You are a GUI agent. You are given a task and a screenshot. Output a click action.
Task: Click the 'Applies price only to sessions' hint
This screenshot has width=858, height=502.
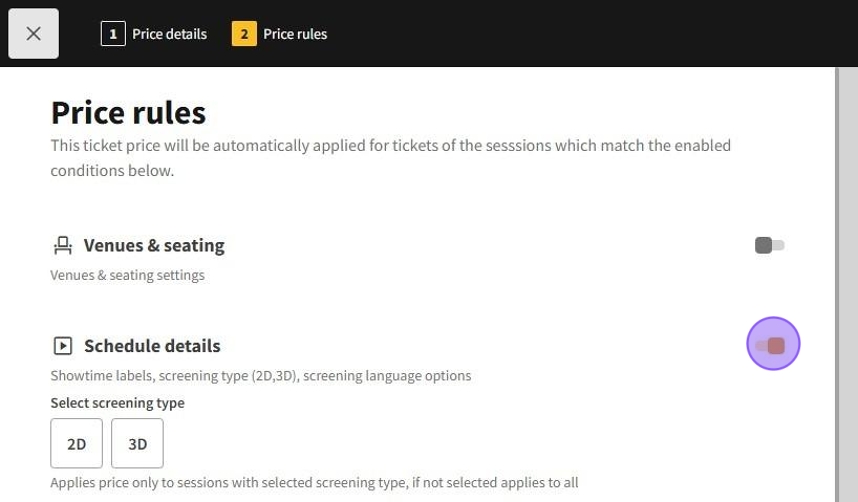coord(314,482)
